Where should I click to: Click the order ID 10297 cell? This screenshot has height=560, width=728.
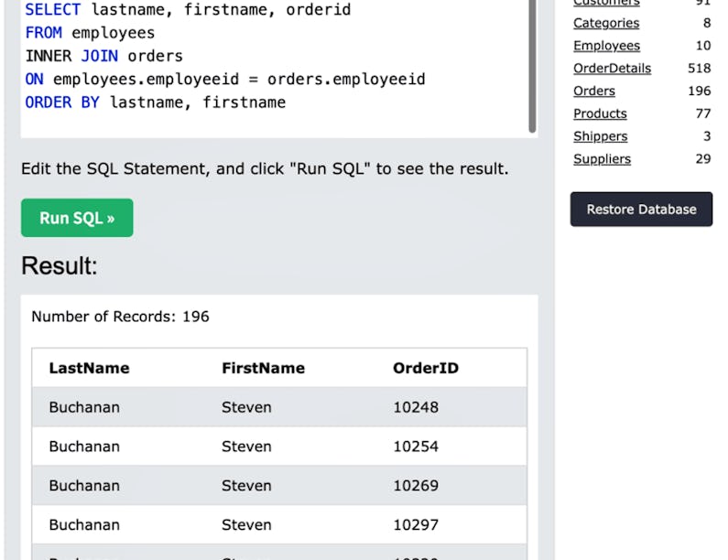[x=416, y=525]
